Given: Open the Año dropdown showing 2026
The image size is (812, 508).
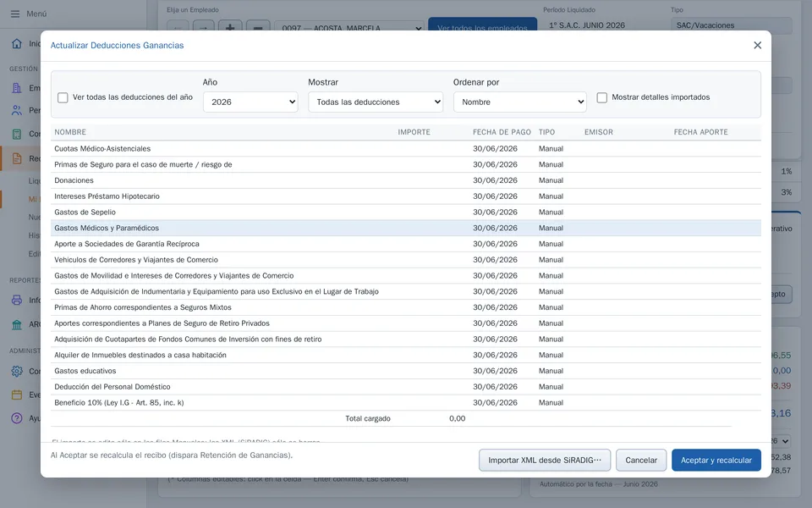Looking at the screenshot, I should (250, 102).
